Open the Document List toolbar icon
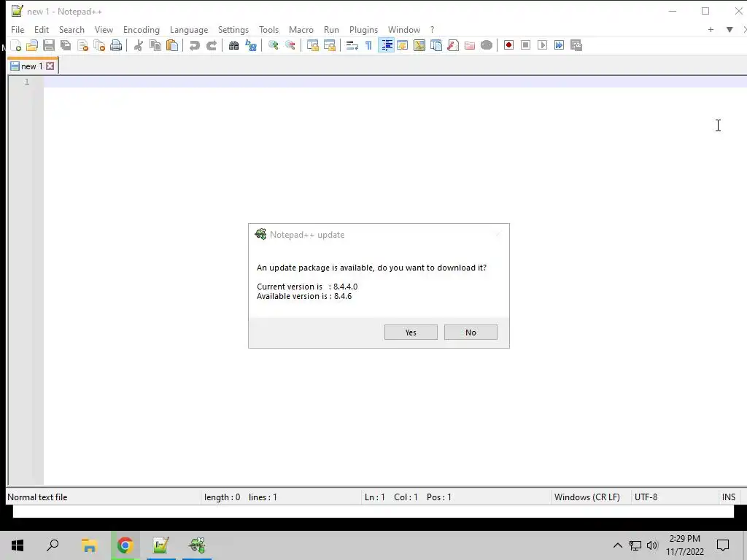 point(436,45)
